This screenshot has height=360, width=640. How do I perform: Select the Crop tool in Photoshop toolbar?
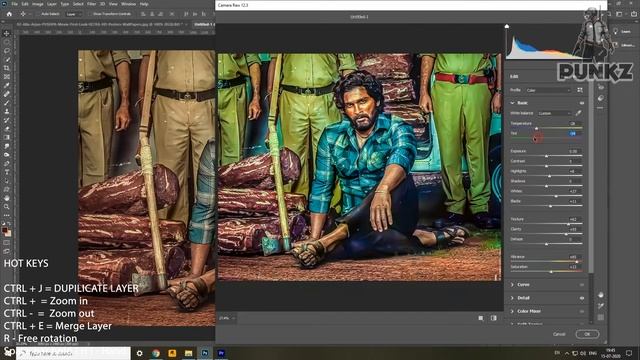[7, 68]
